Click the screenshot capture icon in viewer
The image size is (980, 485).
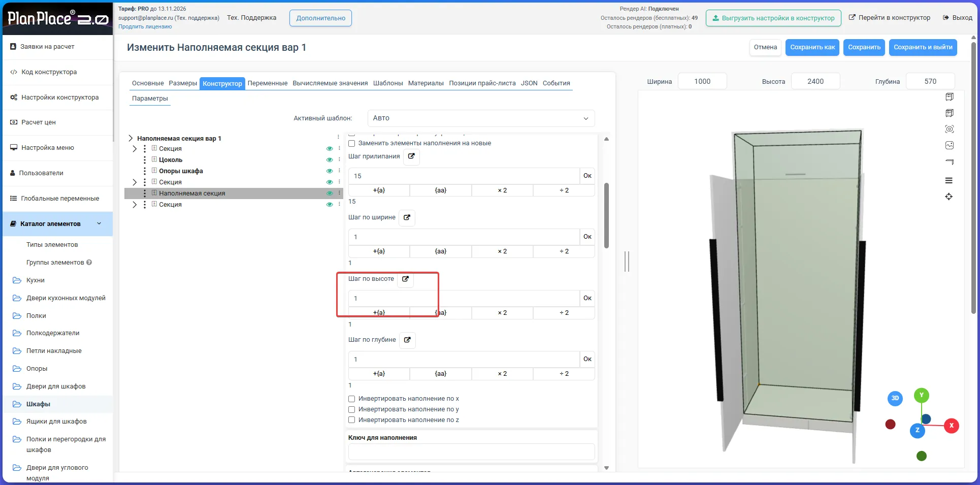[949, 129]
